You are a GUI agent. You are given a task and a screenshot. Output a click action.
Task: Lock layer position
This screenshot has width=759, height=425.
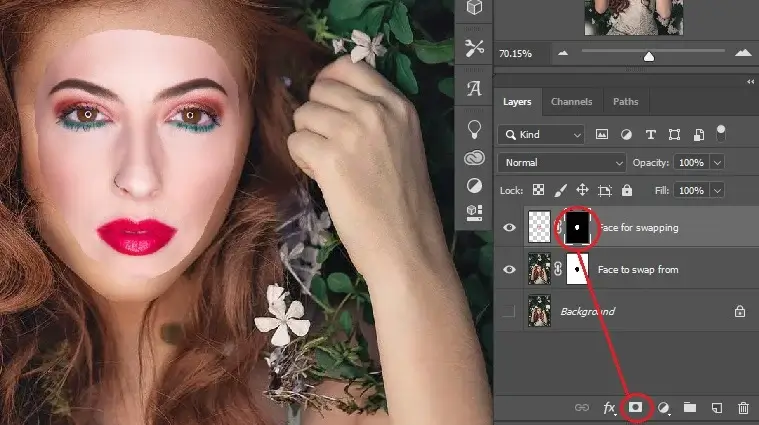[x=582, y=190]
